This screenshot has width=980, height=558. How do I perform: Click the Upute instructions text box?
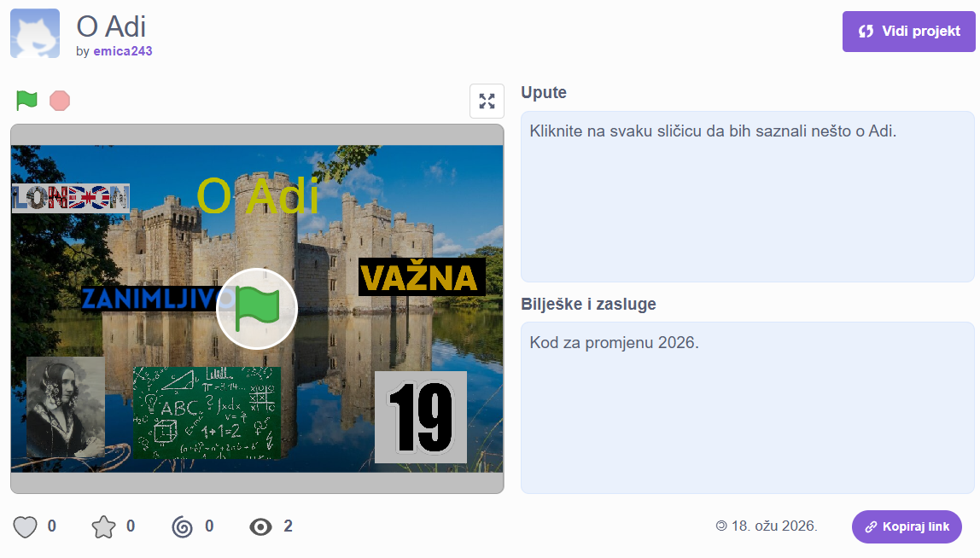(x=747, y=196)
